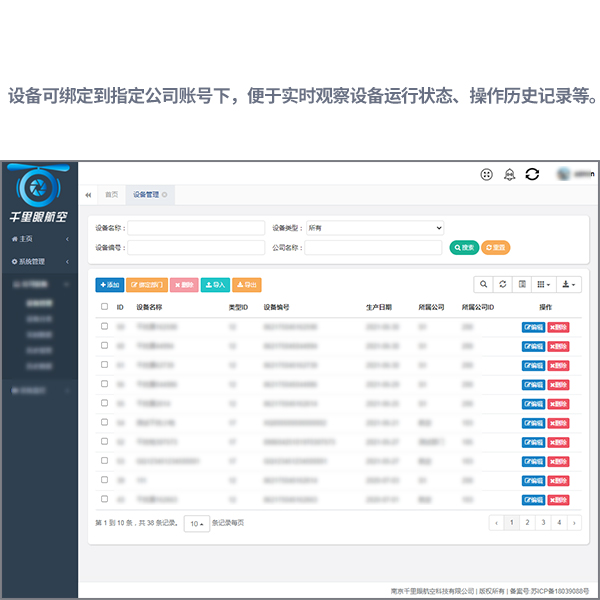The image size is (600, 600).
Task: Click the large refresh icon in the header
Action: pyautogui.click(x=532, y=174)
